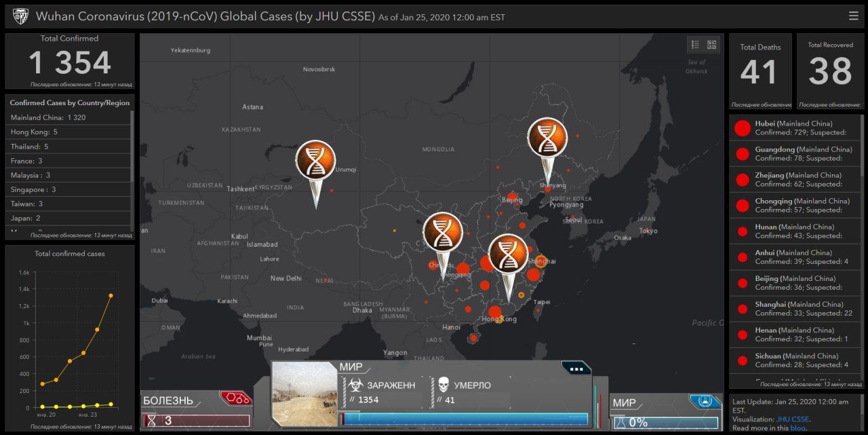Viewport: 868px width, 435px height.
Task: Click the red dot beside Anhui
Action: 743,257
